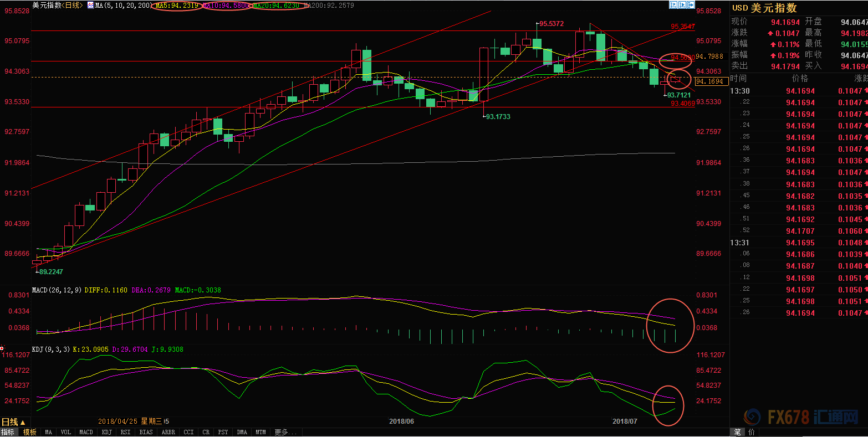
Task: Click the 93.7121 price label
Action: pyautogui.click(x=679, y=95)
